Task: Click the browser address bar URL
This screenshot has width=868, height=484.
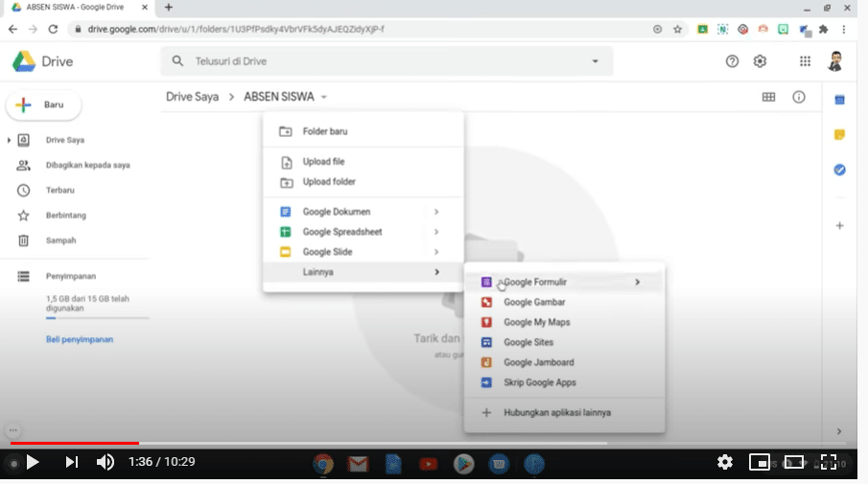Action: pos(236,30)
